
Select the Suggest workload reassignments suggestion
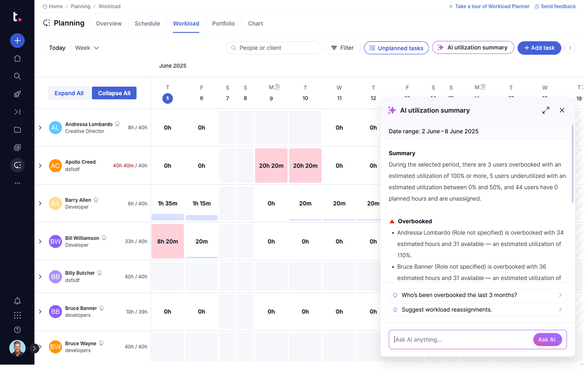(x=478, y=310)
